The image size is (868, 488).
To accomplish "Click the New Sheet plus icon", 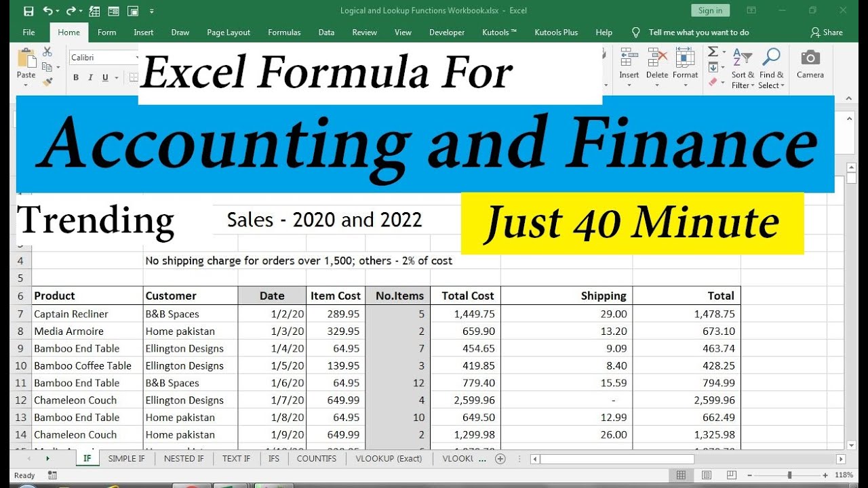I will [x=500, y=459].
